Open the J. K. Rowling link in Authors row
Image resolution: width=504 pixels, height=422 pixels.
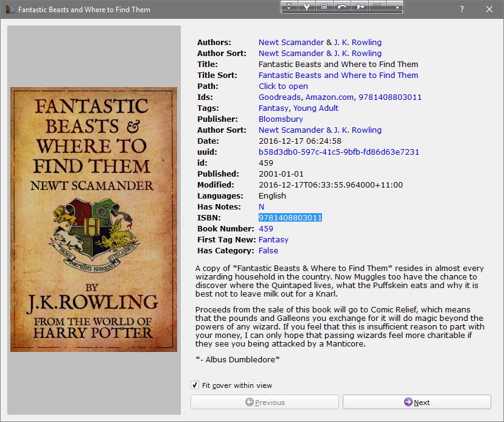(358, 42)
